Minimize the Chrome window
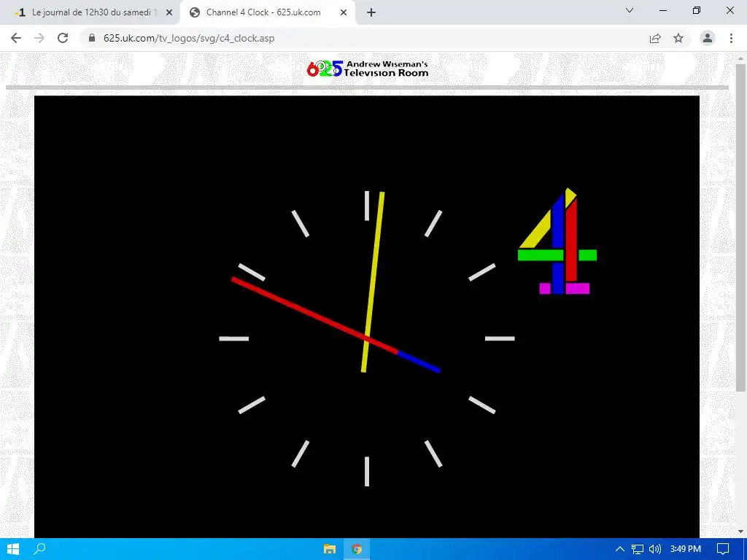The image size is (747, 560). (x=662, y=10)
